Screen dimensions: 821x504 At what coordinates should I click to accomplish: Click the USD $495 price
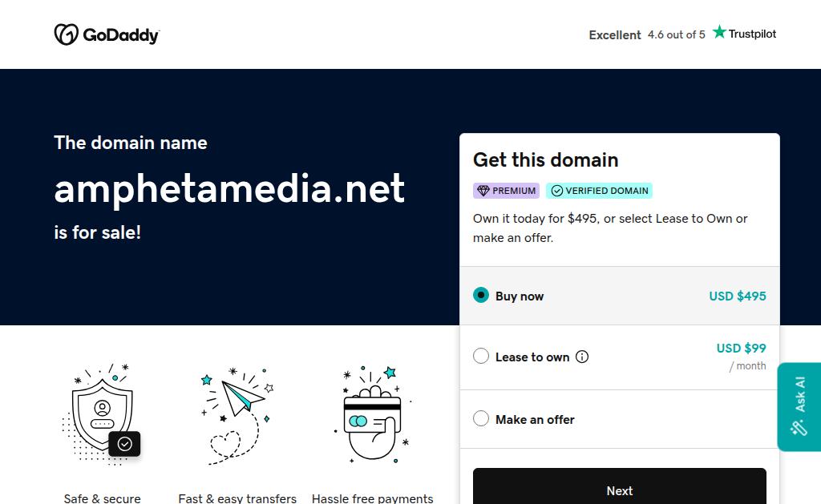tap(737, 296)
